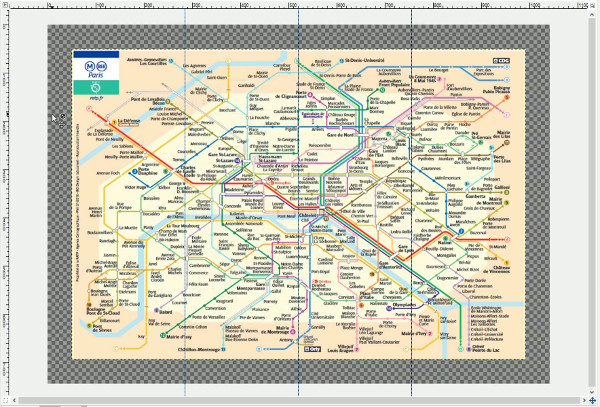The width and height of the screenshot is (600, 407).
Task: Toggle zoom image when window size changes
Action: click(x=592, y=5)
